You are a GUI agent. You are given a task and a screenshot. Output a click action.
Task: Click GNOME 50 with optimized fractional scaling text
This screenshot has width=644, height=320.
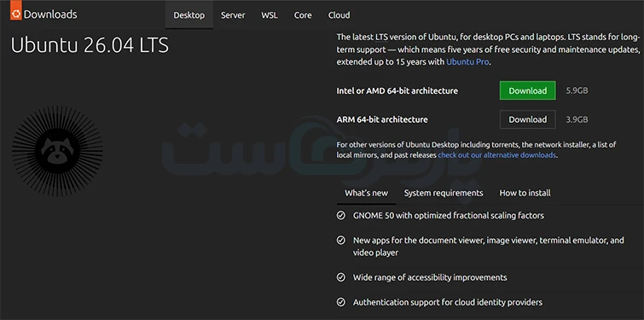point(449,215)
